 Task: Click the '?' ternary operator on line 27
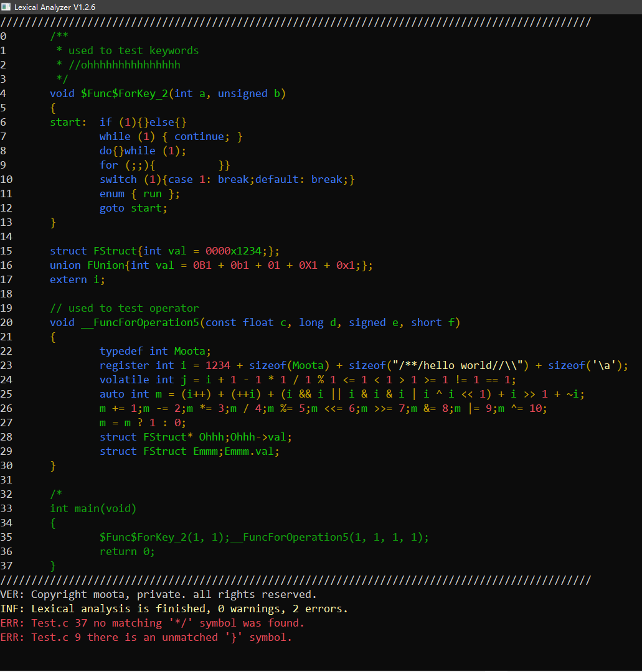(140, 422)
